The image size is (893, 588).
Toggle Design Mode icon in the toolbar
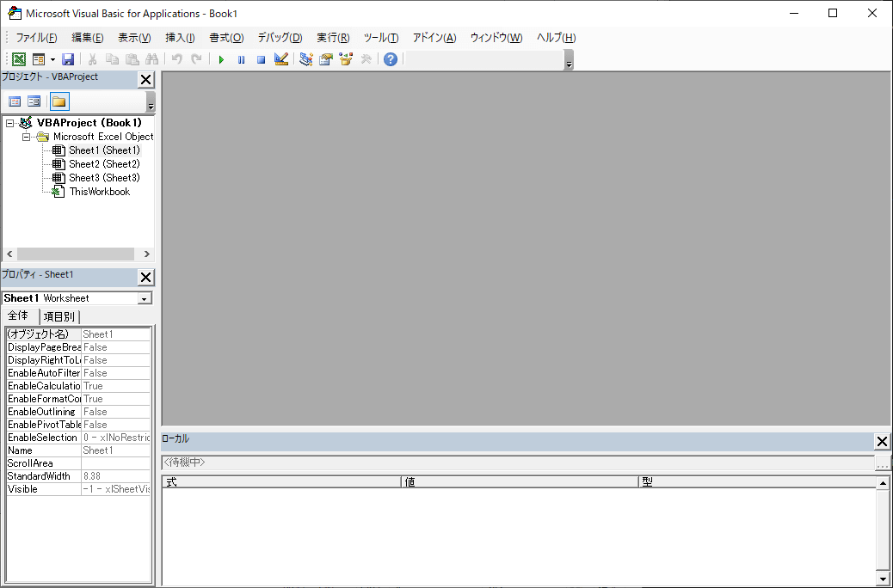click(280, 59)
